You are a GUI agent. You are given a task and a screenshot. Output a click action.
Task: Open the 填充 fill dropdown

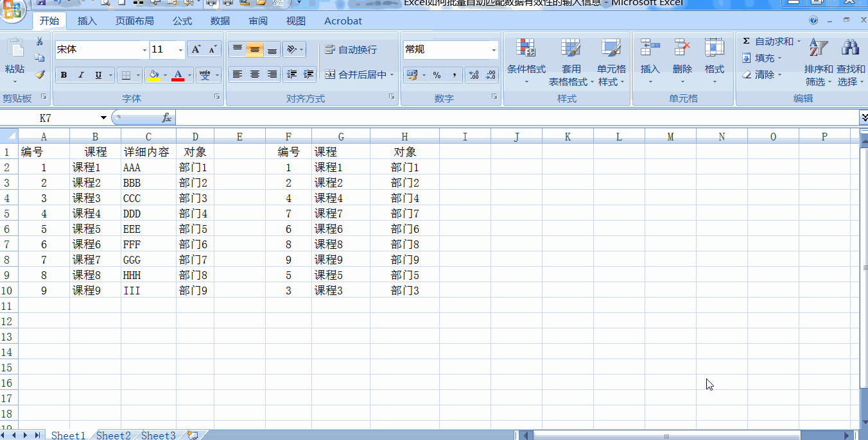click(x=763, y=58)
